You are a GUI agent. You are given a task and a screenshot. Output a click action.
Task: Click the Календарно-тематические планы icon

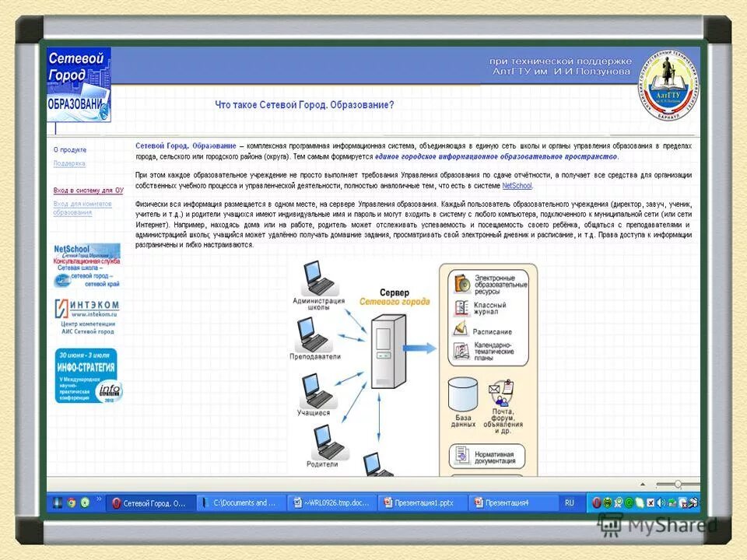(x=461, y=352)
